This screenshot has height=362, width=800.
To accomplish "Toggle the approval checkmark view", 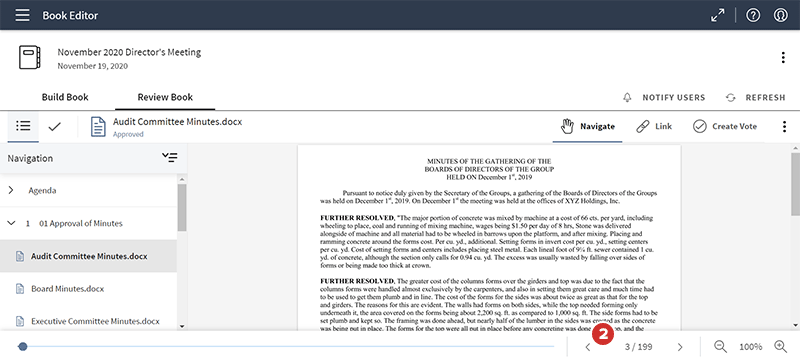I will pyautogui.click(x=55, y=126).
